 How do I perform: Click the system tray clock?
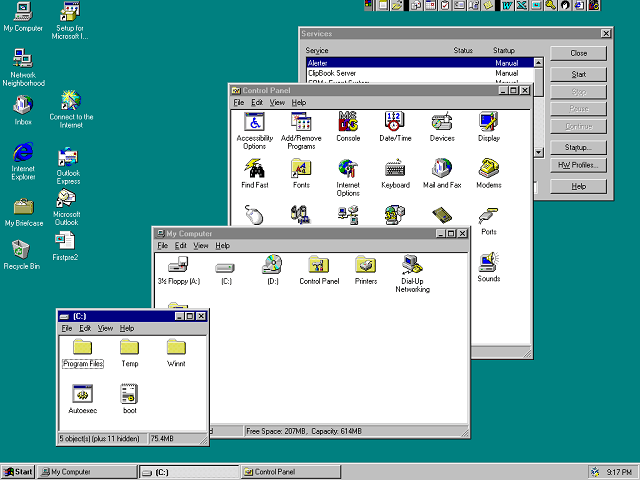pyautogui.click(x=618, y=472)
